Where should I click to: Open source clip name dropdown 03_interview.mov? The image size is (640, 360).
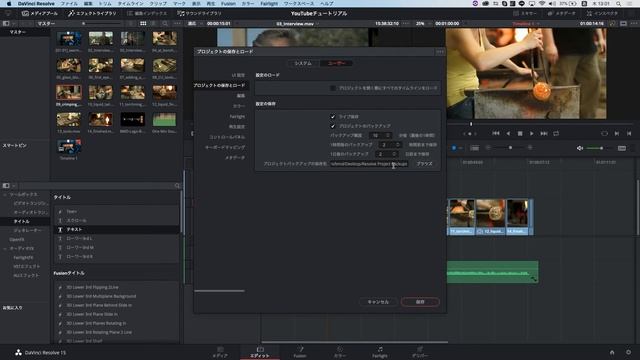[297, 24]
